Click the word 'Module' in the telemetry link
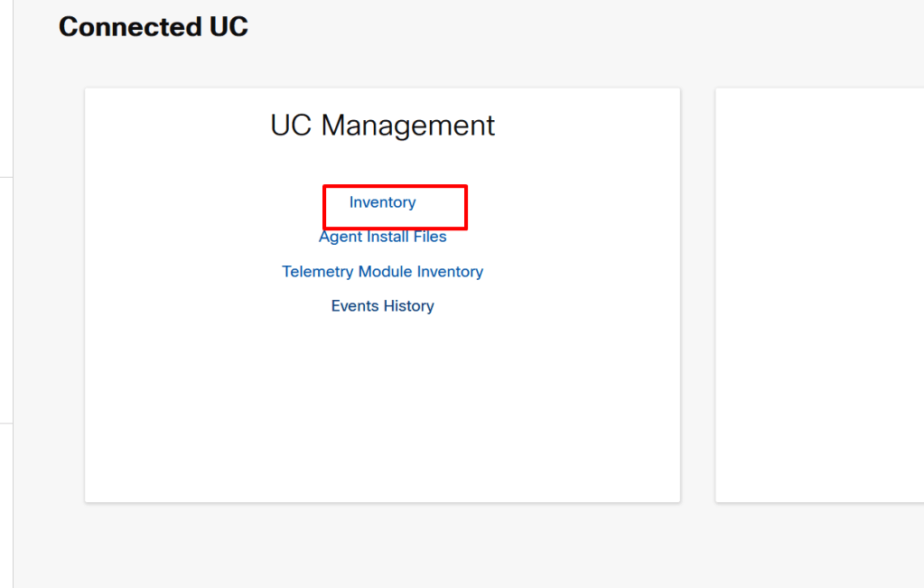This screenshot has height=588, width=924. 386,271
